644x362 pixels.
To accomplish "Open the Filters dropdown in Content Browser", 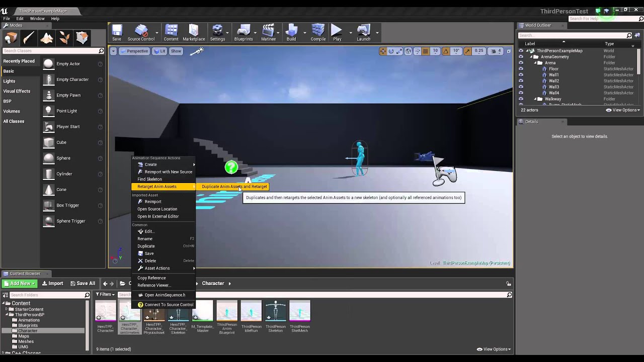I will (x=105, y=295).
